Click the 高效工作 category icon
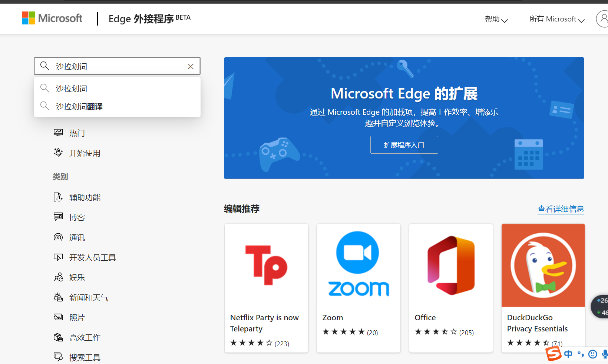 click(58, 337)
